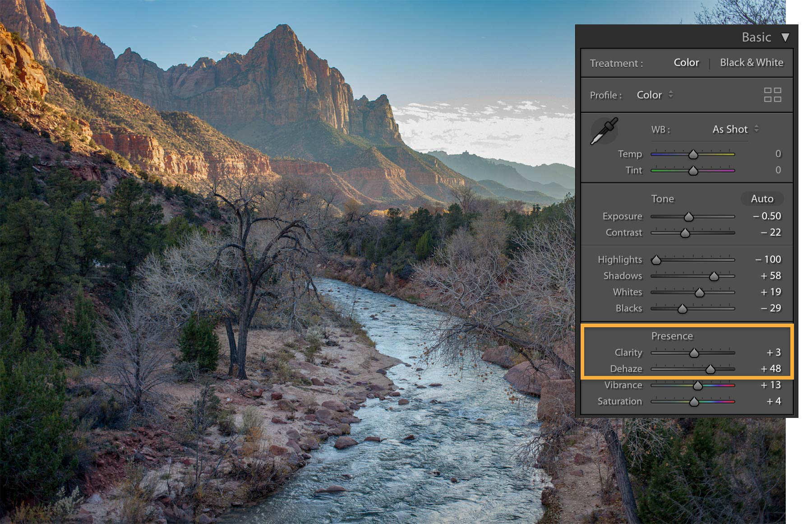Screen dimensions: 812x524
Task: Collapse the Basic panel
Action: (x=786, y=37)
